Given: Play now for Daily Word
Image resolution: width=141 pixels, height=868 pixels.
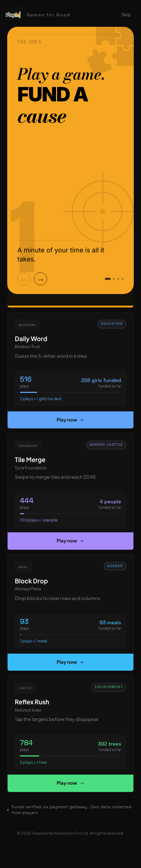Looking at the screenshot, I should coord(70,420).
